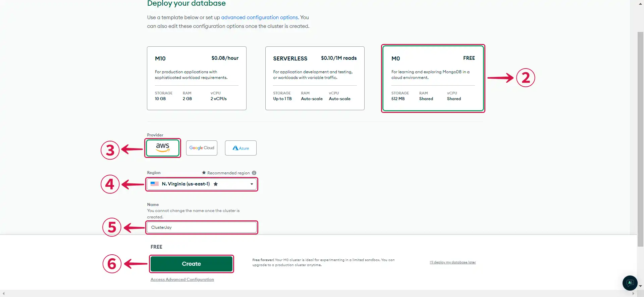Click the horizontal scrollbar right arrow

click(633, 294)
